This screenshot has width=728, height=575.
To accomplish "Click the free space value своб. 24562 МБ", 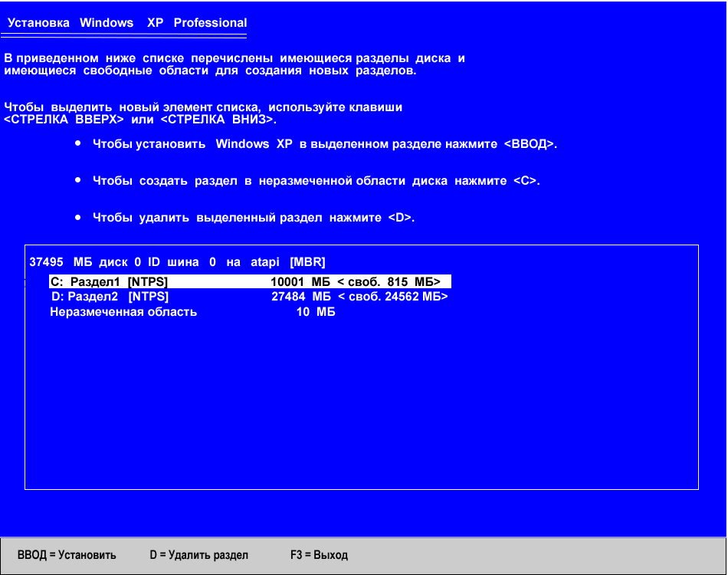I will pyautogui.click(x=393, y=297).
